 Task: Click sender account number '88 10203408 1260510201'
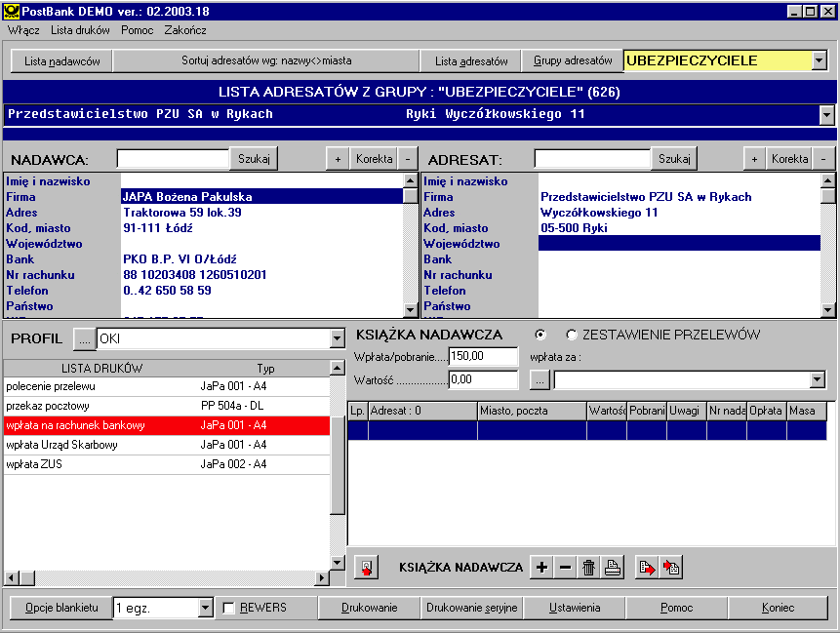coord(195,275)
